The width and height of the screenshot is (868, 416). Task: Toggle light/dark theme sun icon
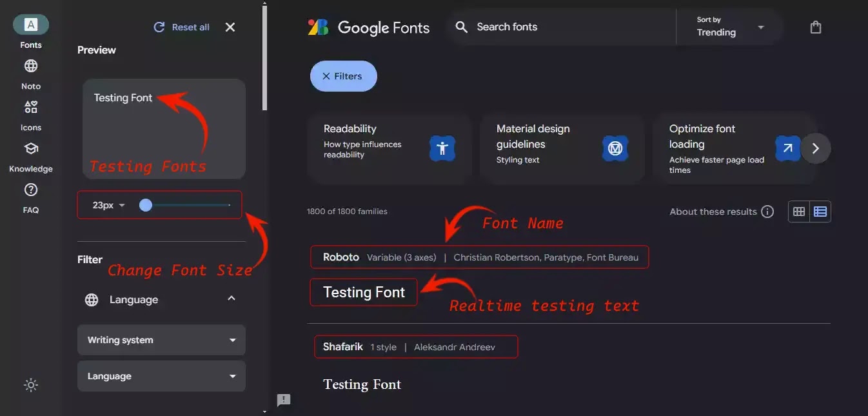click(x=31, y=385)
